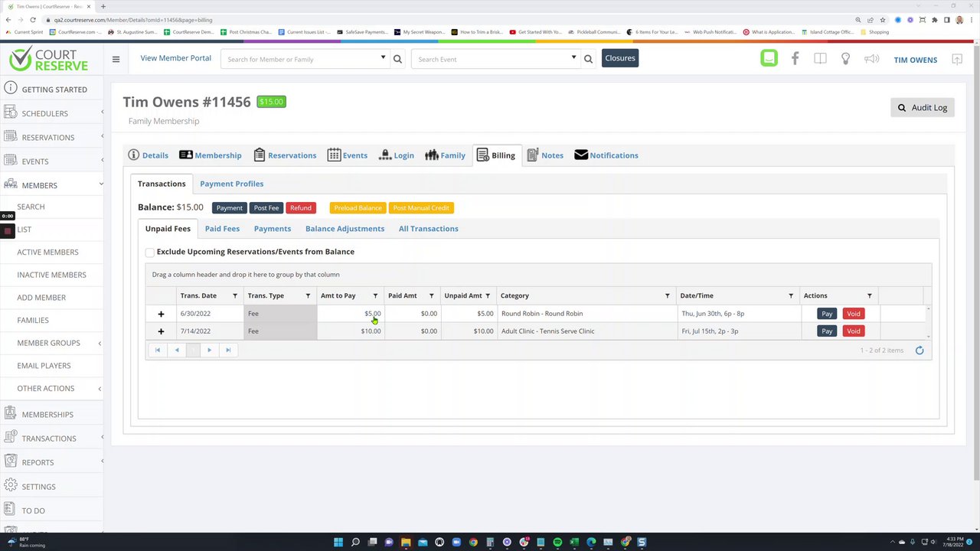This screenshot has height=551, width=980.
Task: Click the Reports sidebar icon
Action: click(x=10, y=461)
